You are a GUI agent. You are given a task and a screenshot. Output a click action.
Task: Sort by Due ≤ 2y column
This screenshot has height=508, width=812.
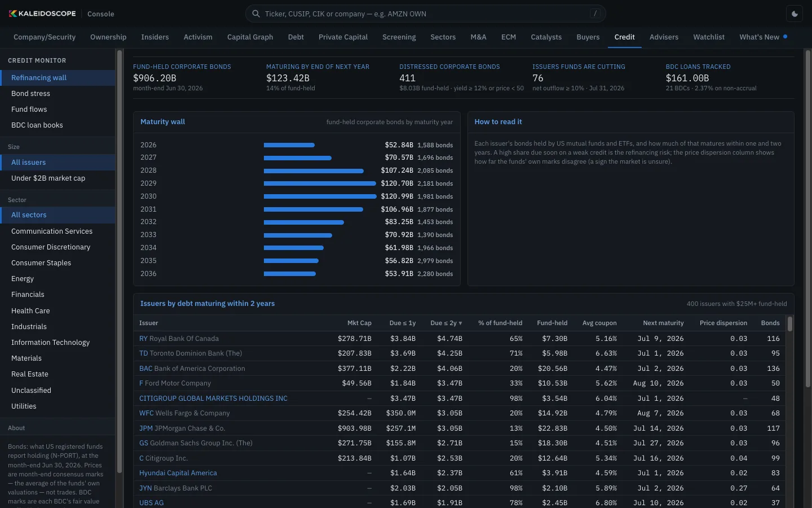click(x=446, y=323)
